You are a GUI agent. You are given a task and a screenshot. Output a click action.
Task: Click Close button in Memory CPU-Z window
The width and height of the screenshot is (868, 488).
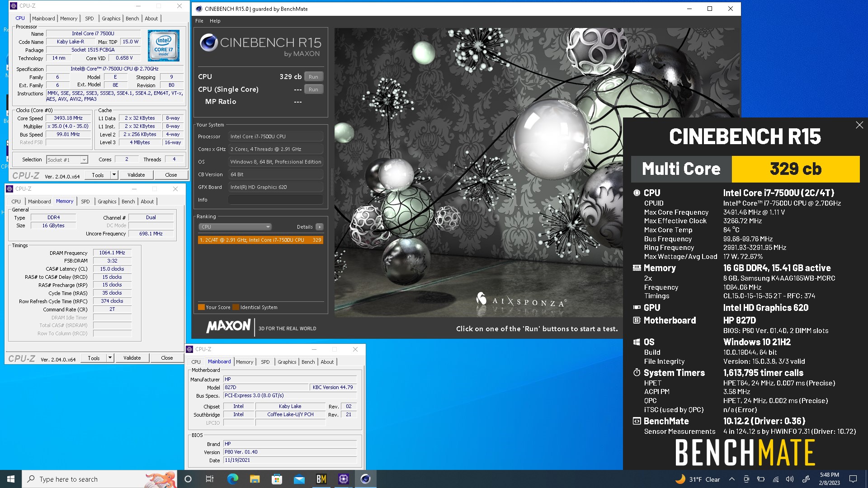pos(167,358)
